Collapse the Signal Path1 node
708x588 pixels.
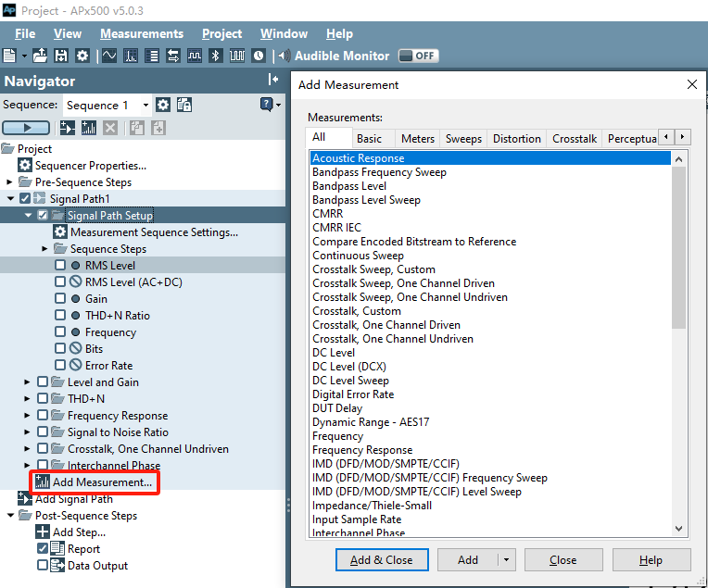coord(10,198)
